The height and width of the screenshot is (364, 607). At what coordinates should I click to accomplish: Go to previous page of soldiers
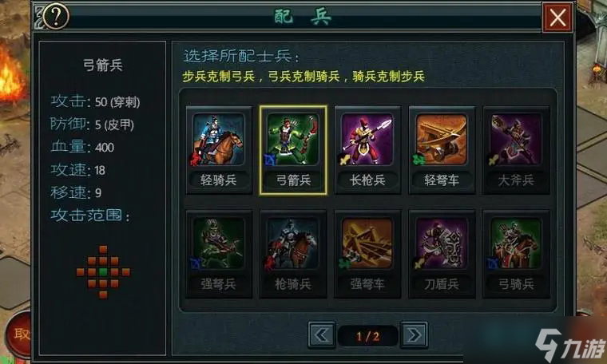click(322, 335)
